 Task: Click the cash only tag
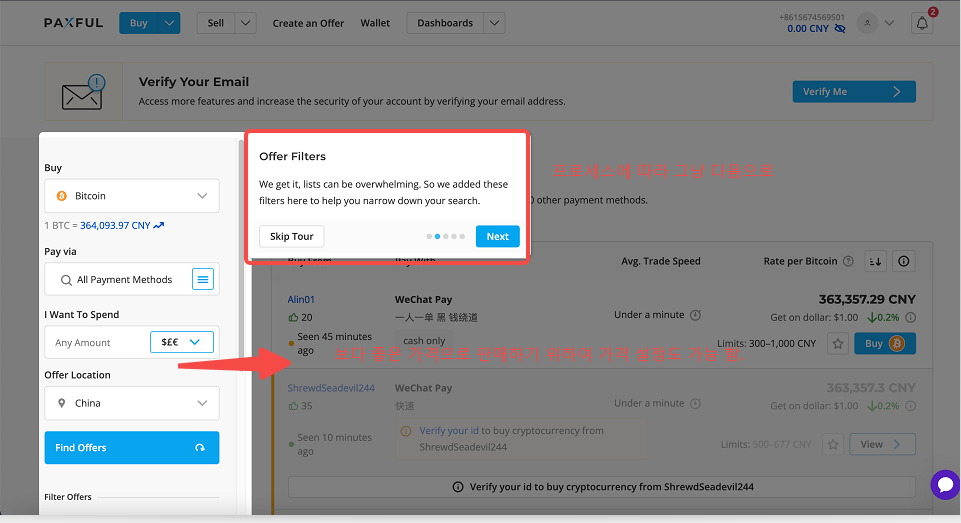pos(424,341)
